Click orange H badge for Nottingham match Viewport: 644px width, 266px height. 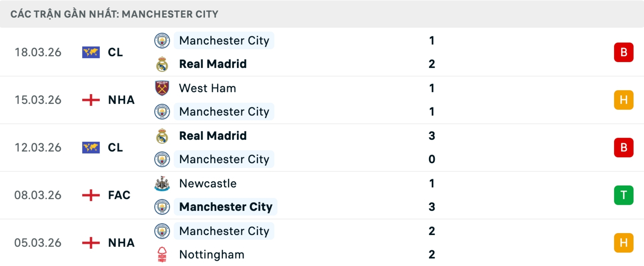(x=624, y=243)
